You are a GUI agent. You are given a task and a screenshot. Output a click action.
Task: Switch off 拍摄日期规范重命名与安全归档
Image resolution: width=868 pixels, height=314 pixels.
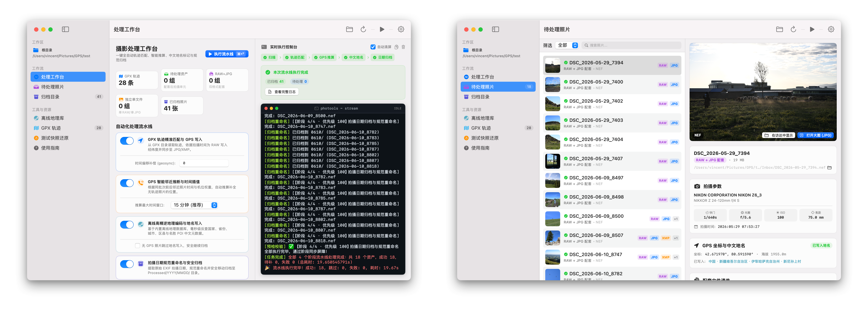(x=127, y=264)
